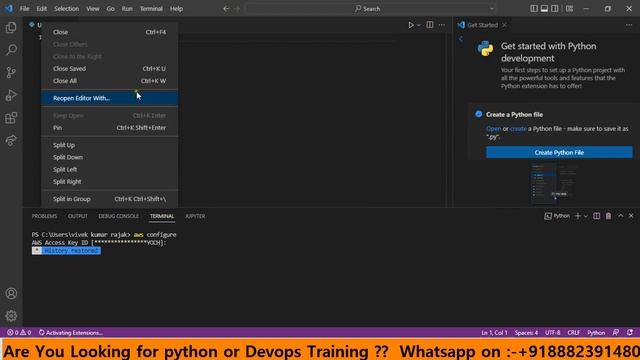
Task: Toggle Primary Side Bar layout icon
Action: coord(533,9)
